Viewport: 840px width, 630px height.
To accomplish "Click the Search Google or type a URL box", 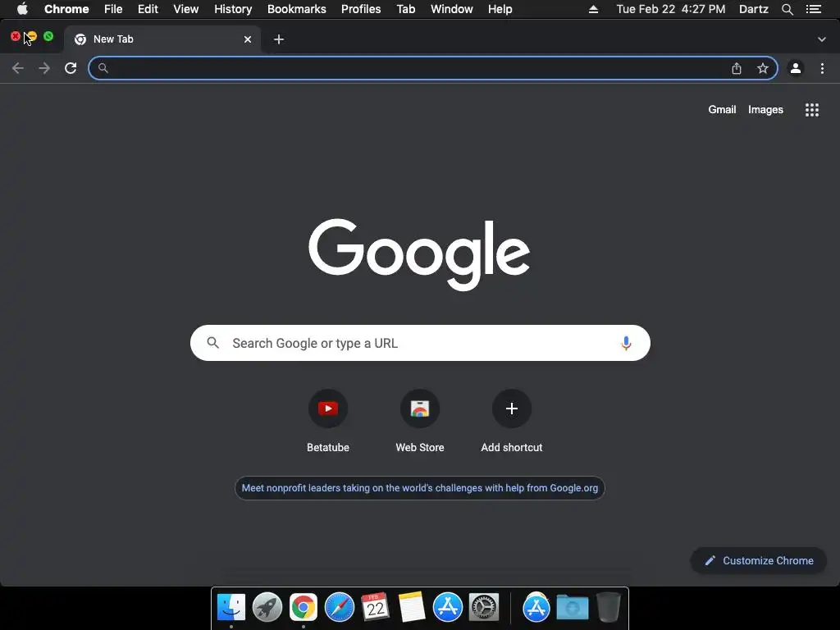I will click(x=420, y=343).
